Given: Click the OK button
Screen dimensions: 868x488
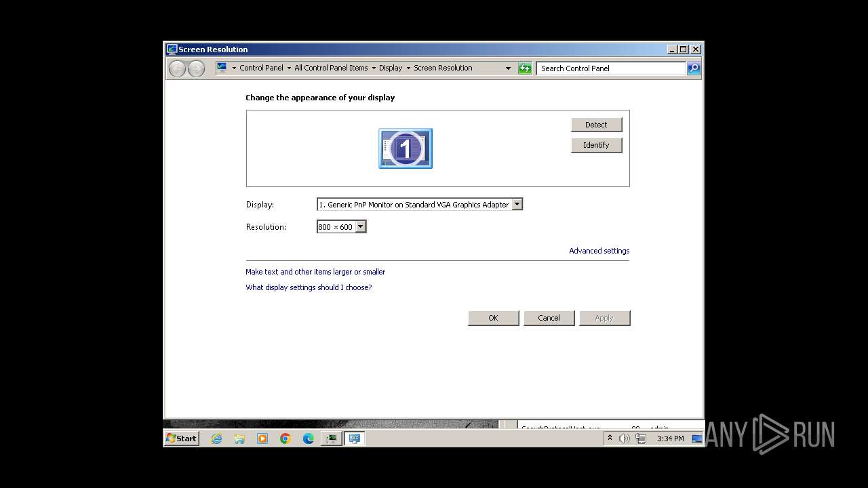Looking at the screenshot, I should click(x=494, y=318).
